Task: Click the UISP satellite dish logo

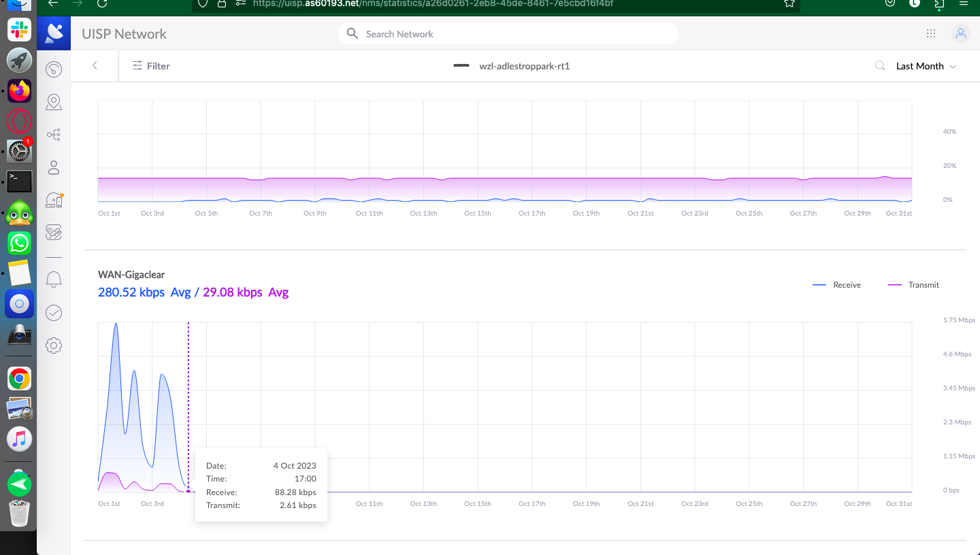Action: click(54, 33)
